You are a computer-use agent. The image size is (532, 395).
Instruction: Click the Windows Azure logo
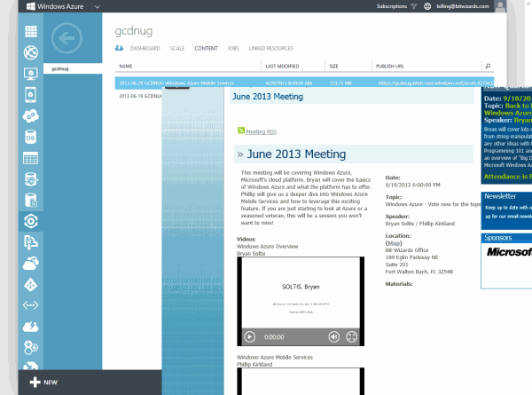coord(55,6)
